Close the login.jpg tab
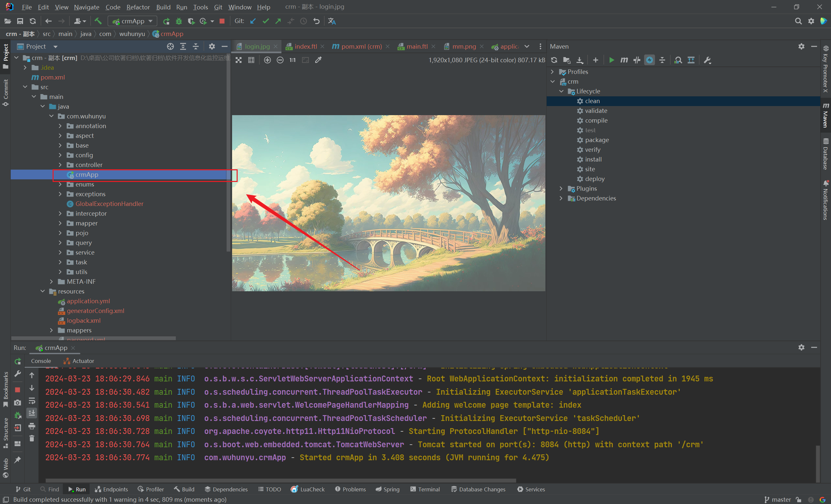 pyautogui.click(x=276, y=46)
